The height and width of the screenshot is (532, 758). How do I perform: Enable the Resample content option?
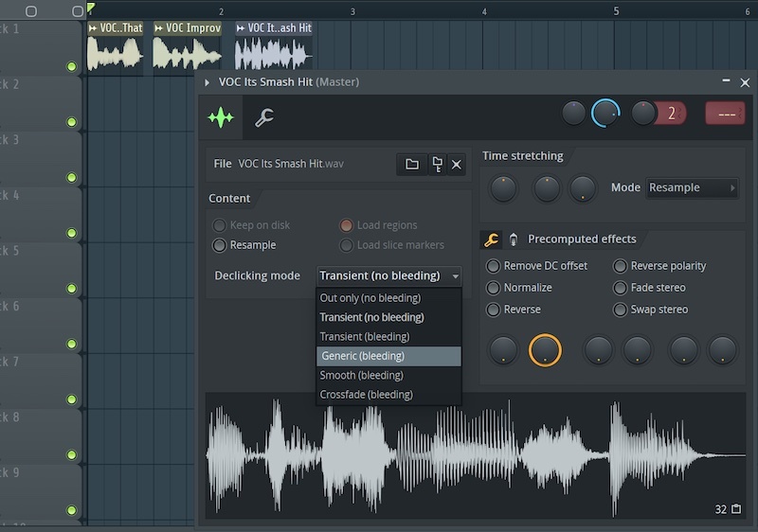[220, 245]
